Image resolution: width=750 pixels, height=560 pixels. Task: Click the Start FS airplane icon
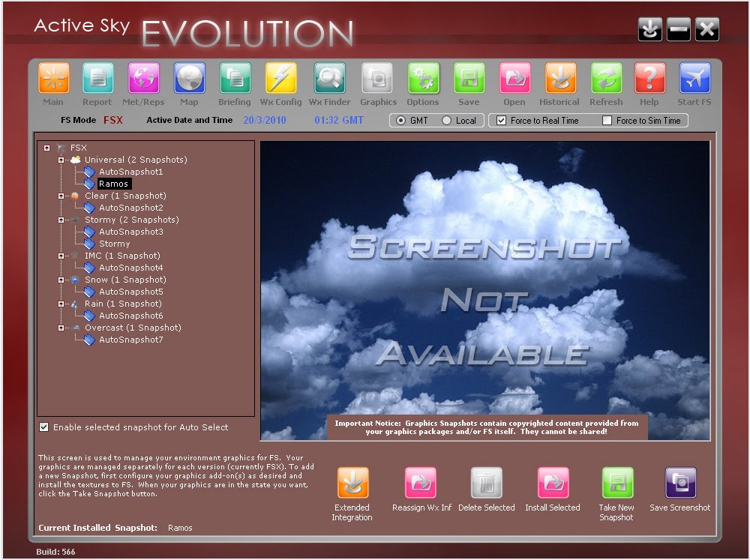[694, 77]
